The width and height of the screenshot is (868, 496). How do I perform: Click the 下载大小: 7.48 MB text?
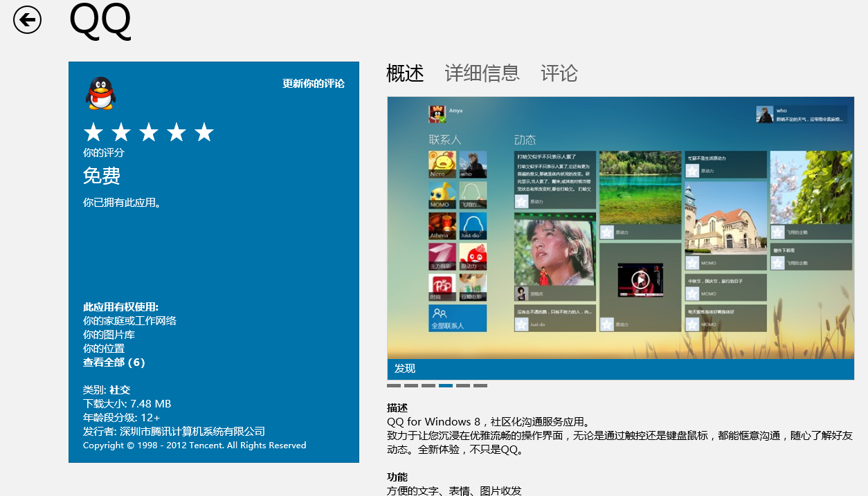pyautogui.click(x=127, y=404)
